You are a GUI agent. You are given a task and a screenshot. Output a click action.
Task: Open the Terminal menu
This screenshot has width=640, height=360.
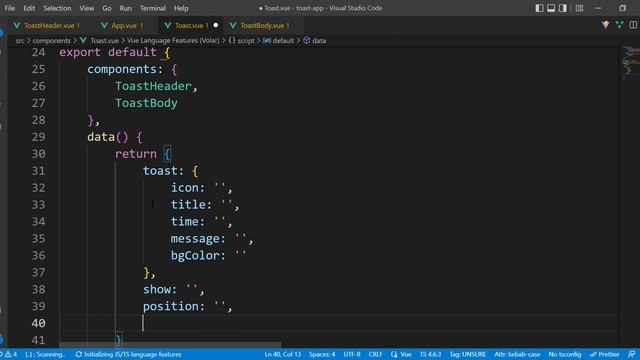(153, 8)
